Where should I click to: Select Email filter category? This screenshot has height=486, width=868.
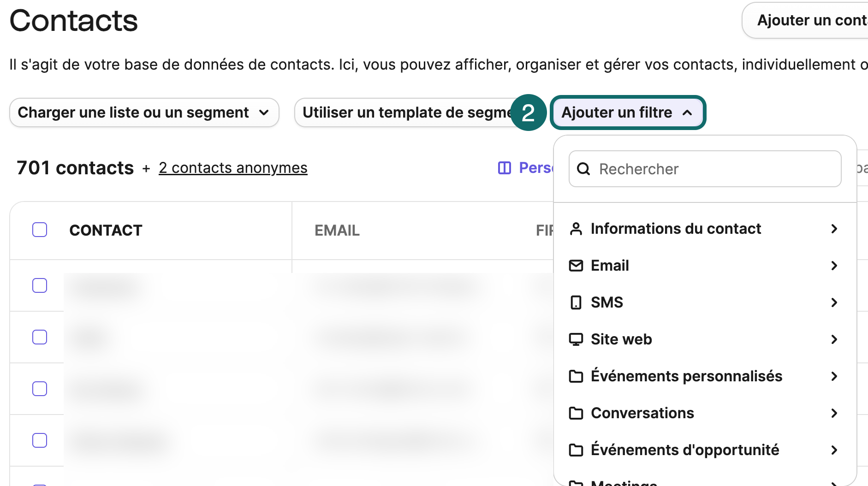(x=705, y=266)
